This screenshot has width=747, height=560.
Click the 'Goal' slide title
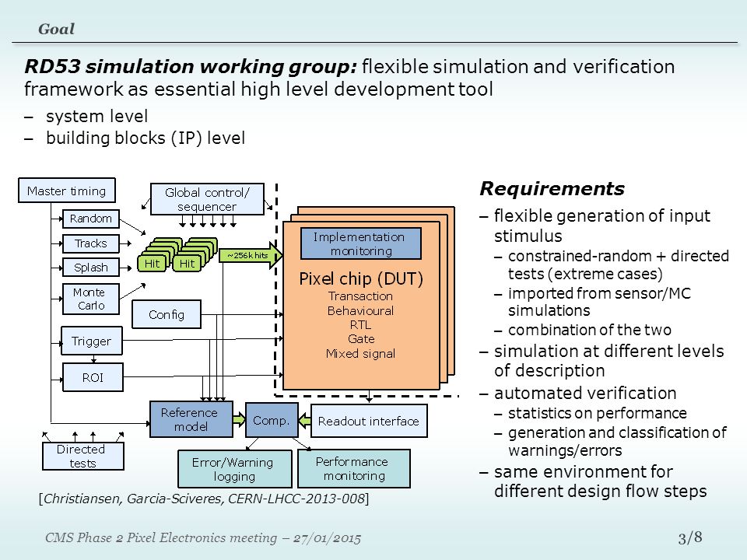(56, 29)
